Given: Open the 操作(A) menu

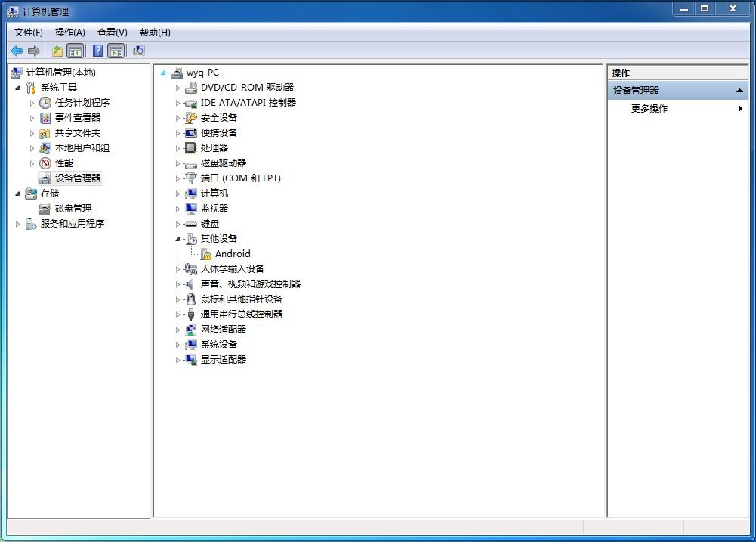Looking at the screenshot, I should (69, 33).
